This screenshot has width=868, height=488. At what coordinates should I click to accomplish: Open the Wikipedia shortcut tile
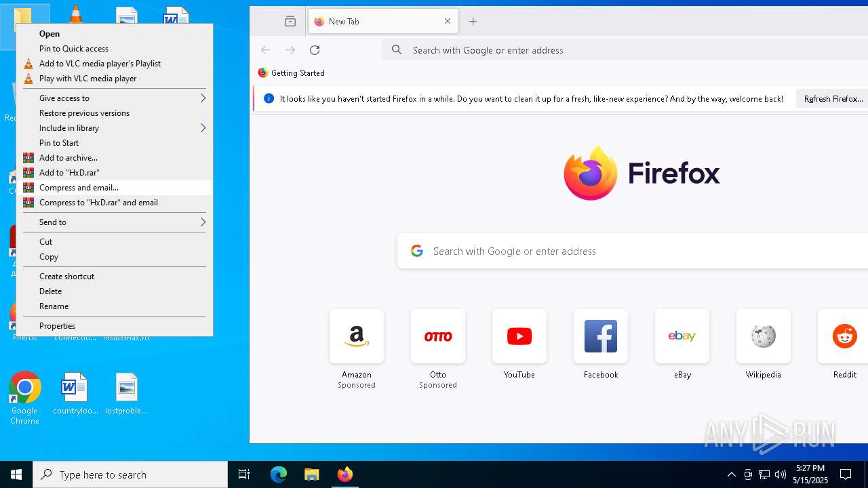[x=764, y=336]
